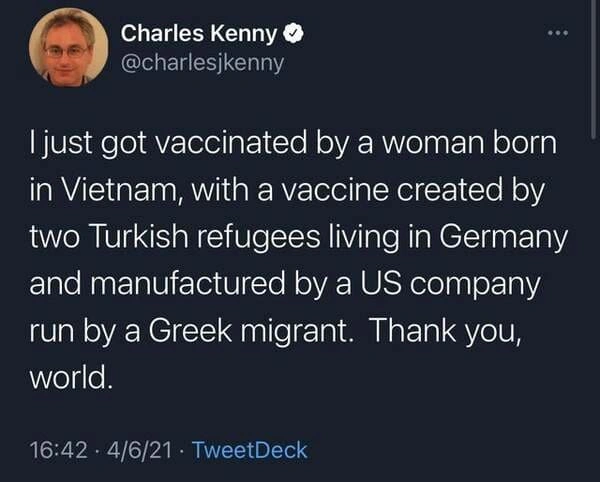Click the blue verified checkmark badge
This screenshot has width=600, height=482.
point(293,33)
